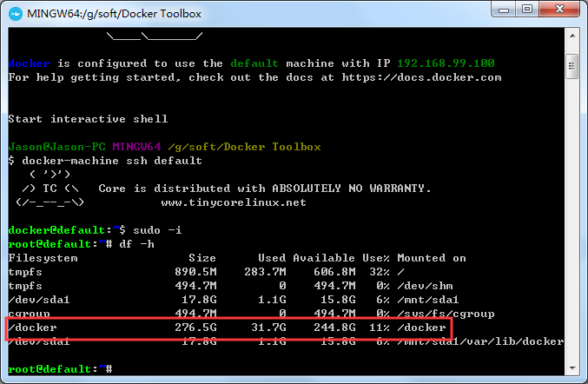
Task: Click the /dev/shm mount point text
Action: pyautogui.click(x=425, y=286)
